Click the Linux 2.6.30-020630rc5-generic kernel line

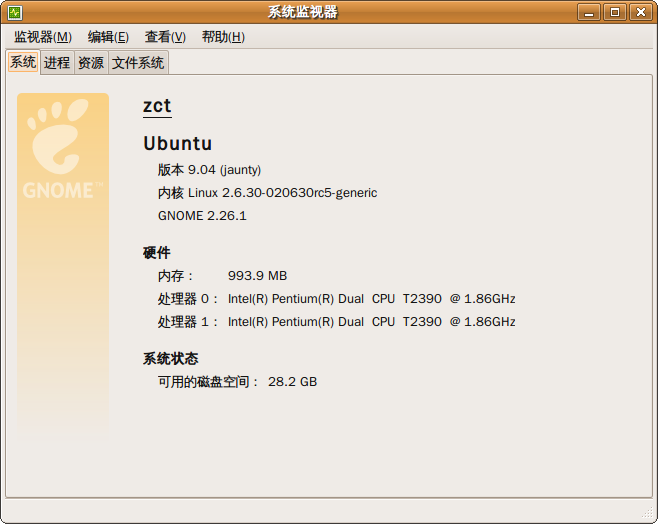267,193
